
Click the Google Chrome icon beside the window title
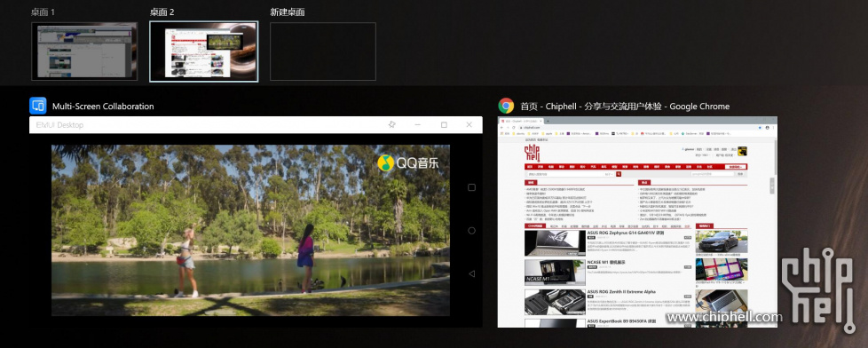[506, 106]
